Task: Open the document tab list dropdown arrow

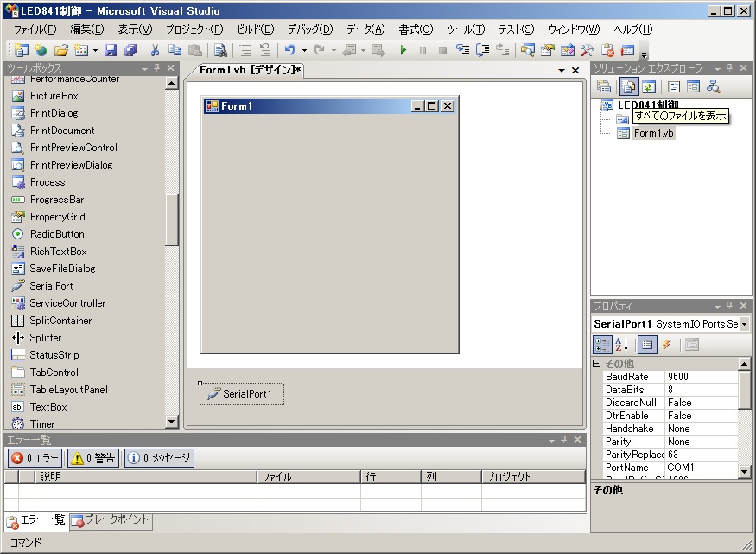Action: point(562,70)
